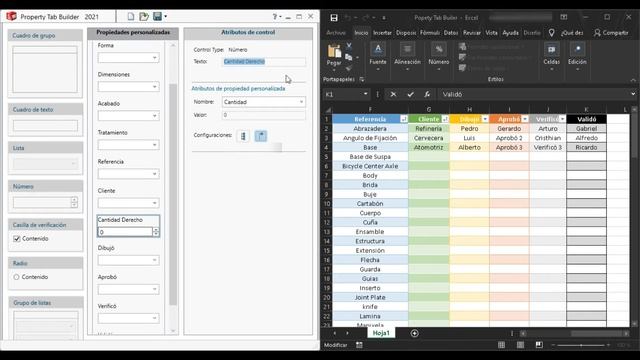The height and width of the screenshot is (360, 640).
Task: Switch to Datos ribbon tab
Action: click(451, 33)
